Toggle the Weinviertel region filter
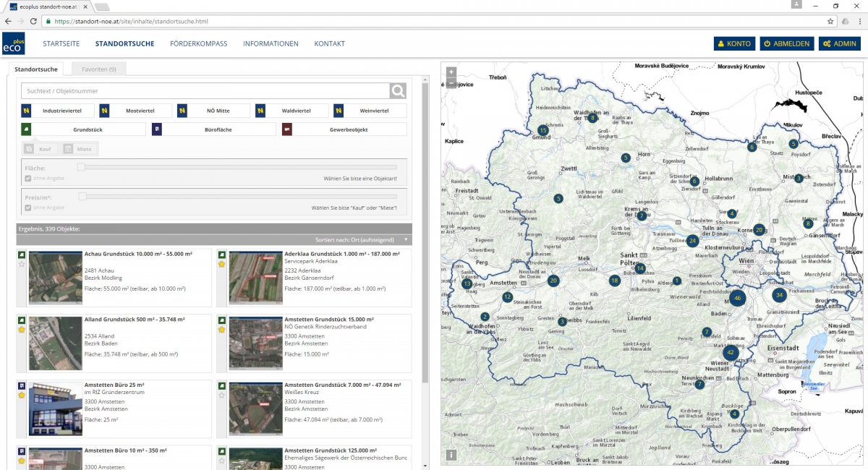The height and width of the screenshot is (470, 868). coord(370,111)
